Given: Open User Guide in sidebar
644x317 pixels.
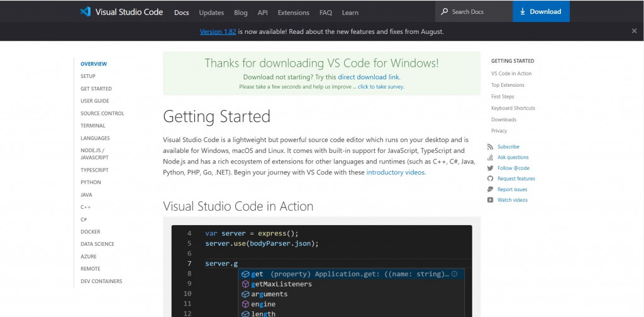Looking at the screenshot, I should point(95,101).
